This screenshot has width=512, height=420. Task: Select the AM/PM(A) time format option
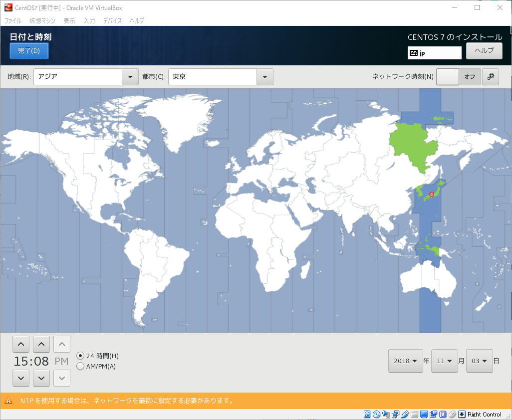tap(80, 367)
